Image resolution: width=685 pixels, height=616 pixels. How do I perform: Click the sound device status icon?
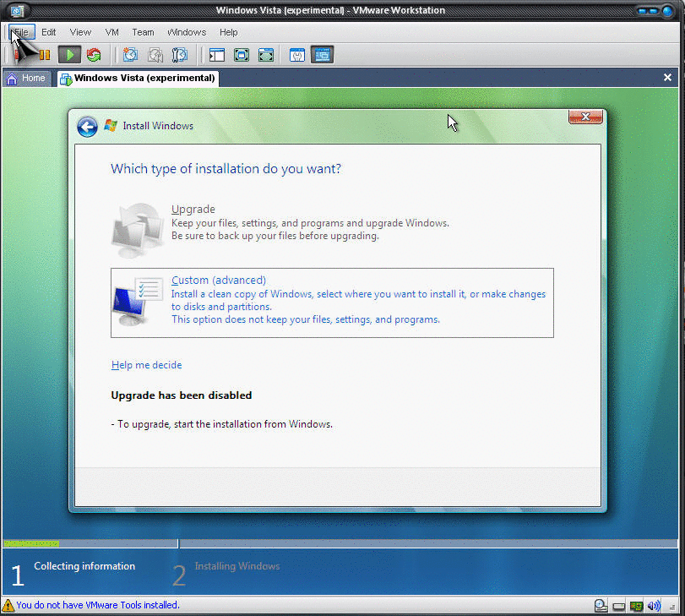coord(654,606)
